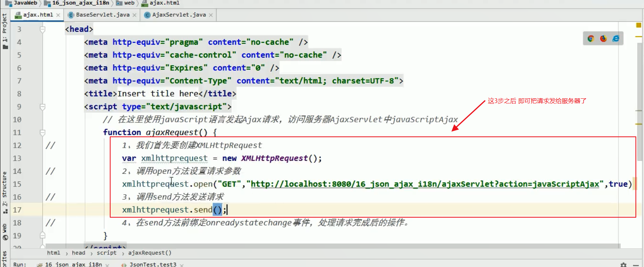
Task: Click the comment marker on line 12 gutter
Action: (x=50, y=145)
